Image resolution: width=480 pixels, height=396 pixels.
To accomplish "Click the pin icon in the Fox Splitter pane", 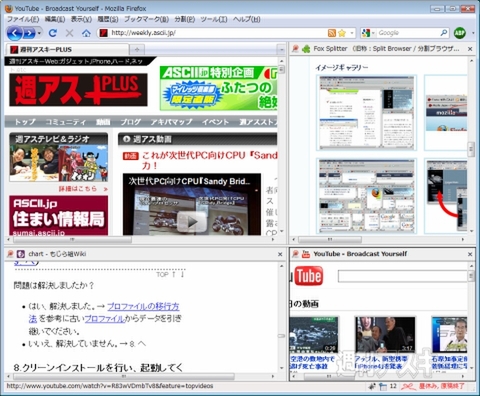I will coord(295,49).
